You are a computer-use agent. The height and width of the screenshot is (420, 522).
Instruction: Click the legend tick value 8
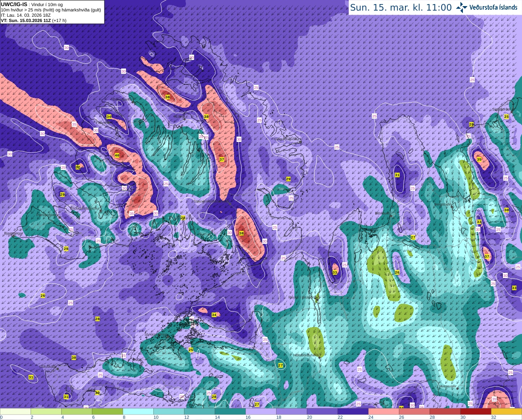pos(124,417)
